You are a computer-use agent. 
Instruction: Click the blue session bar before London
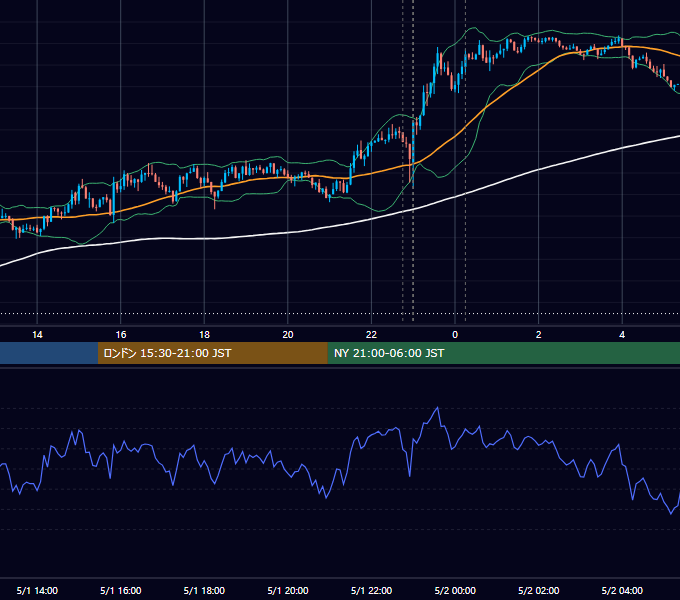(x=49, y=353)
